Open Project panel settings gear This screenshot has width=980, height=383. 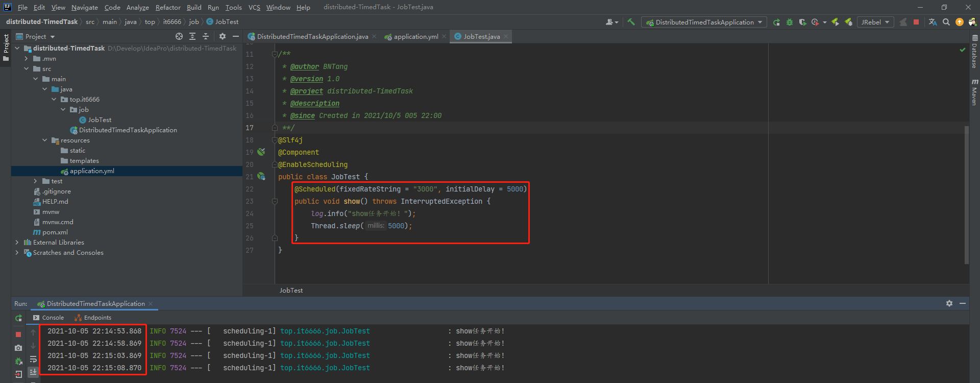(x=223, y=36)
